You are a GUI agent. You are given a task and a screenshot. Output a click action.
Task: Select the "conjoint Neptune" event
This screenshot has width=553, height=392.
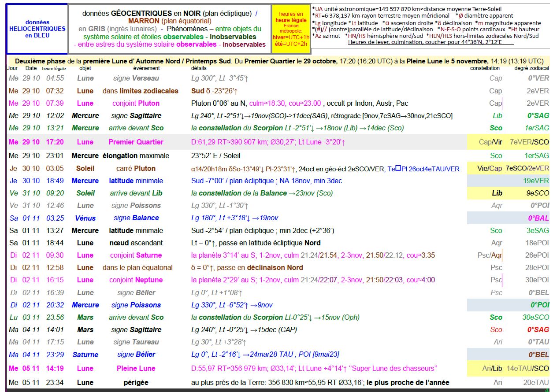[x=136, y=280]
